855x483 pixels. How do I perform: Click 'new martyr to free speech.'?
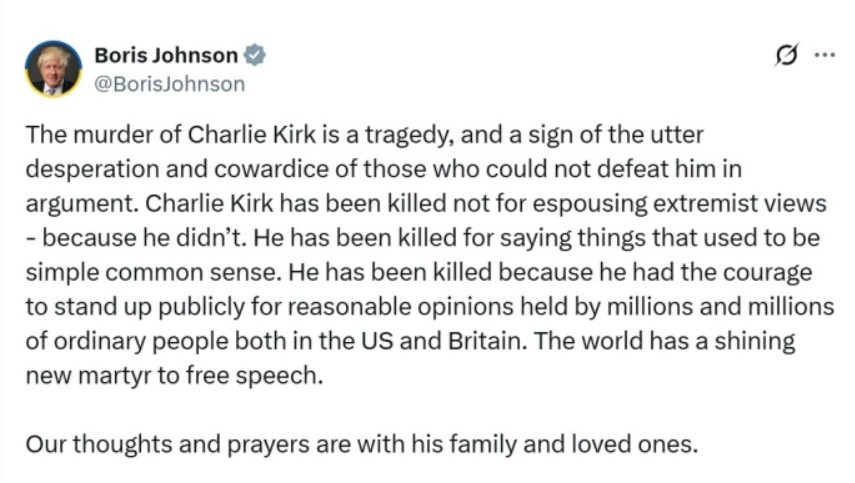174,376
